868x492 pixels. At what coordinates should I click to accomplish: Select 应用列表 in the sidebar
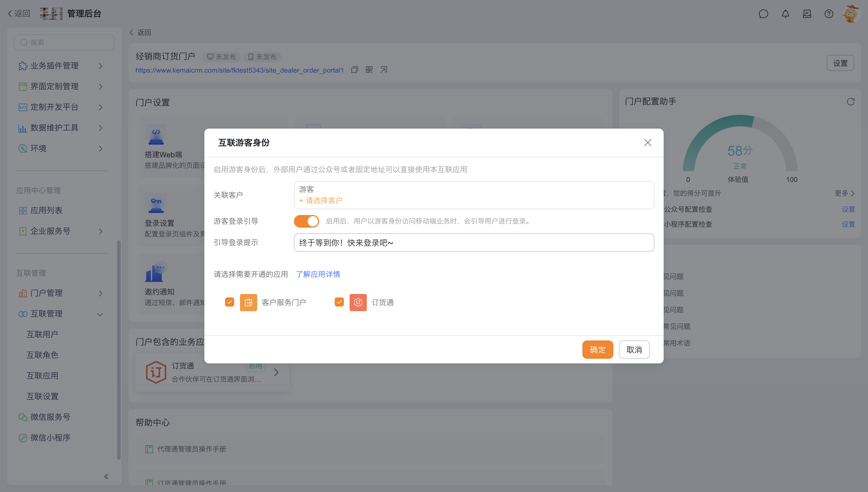46,210
